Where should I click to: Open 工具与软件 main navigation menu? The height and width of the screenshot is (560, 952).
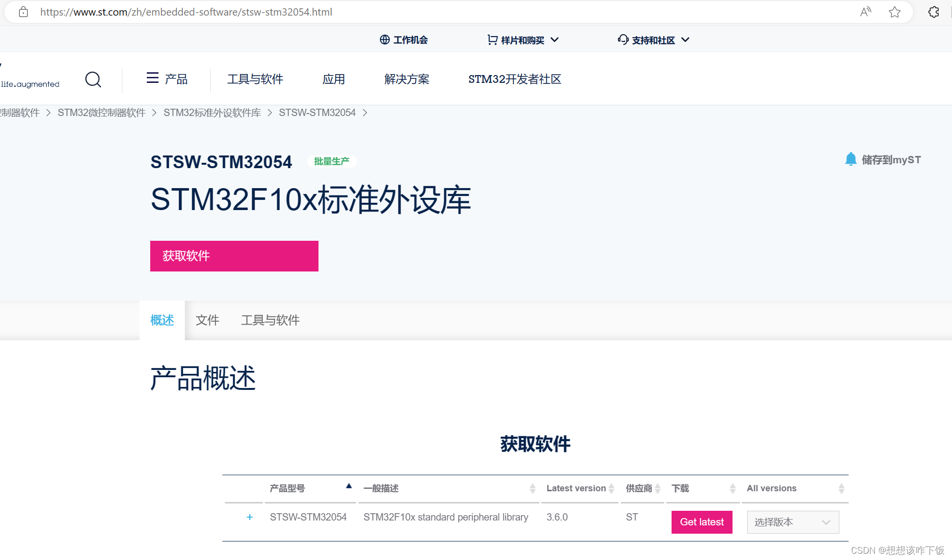tap(255, 79)
